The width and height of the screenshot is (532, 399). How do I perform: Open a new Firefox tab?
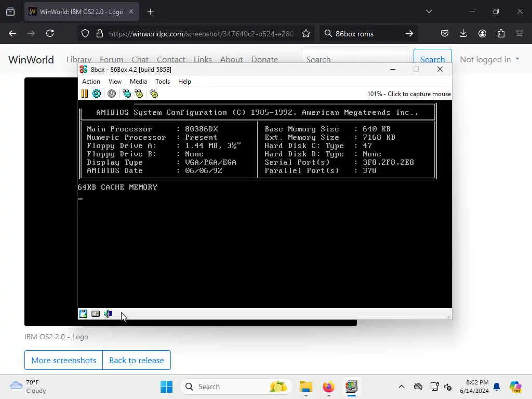point(151,12)
